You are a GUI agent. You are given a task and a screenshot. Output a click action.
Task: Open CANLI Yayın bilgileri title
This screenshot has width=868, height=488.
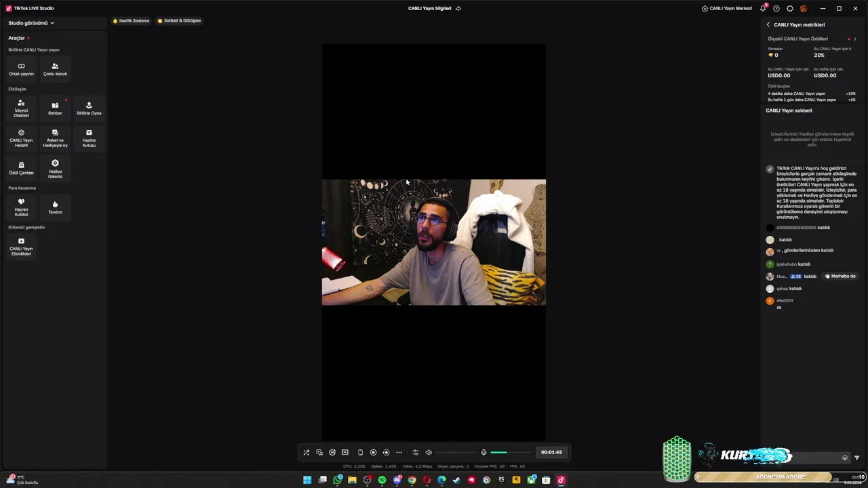point(429,8)
